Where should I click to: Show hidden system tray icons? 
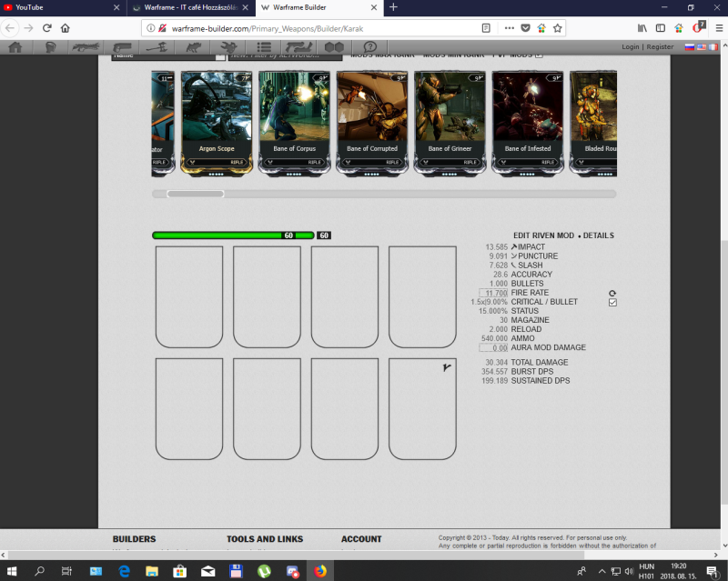[602, 571]
